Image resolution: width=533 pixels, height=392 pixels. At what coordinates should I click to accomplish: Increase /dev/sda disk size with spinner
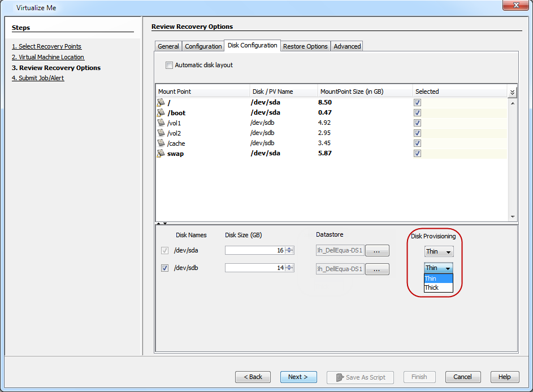[x=289, y=248]
